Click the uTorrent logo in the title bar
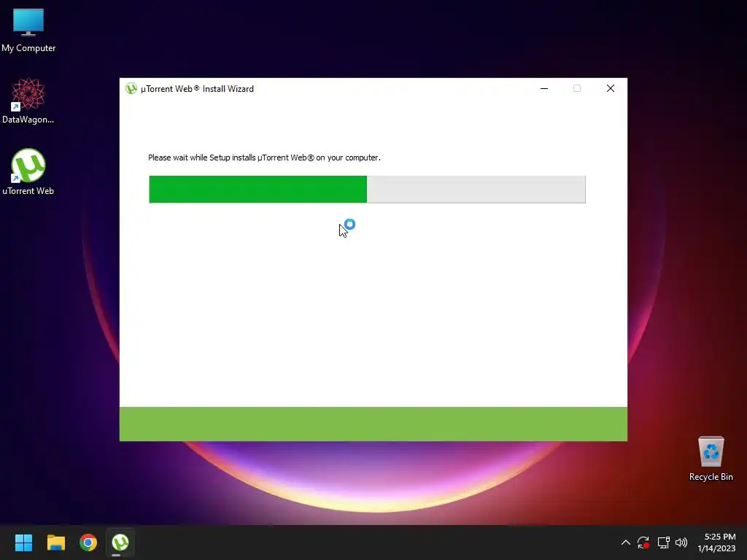The height and width of the screenshot is (560, 747). pyautogui.click(x=131, y=88)
